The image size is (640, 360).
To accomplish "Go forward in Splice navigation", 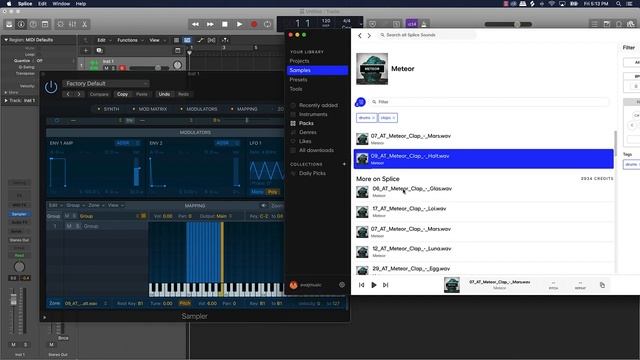I will (369, 36).
